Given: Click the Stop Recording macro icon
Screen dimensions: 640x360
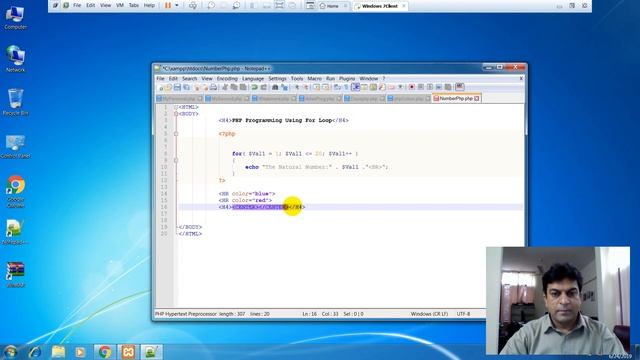Looking at the screenshot, I should click(421, 87).
